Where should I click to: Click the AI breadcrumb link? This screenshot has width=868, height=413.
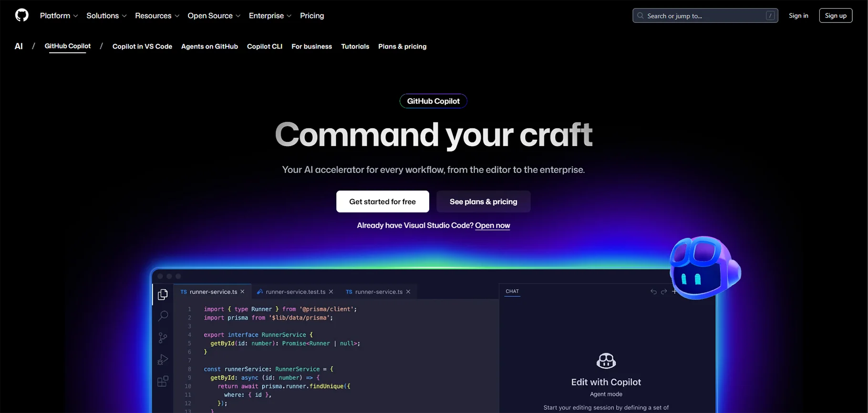pyautogui.click(x=19, y=46)
